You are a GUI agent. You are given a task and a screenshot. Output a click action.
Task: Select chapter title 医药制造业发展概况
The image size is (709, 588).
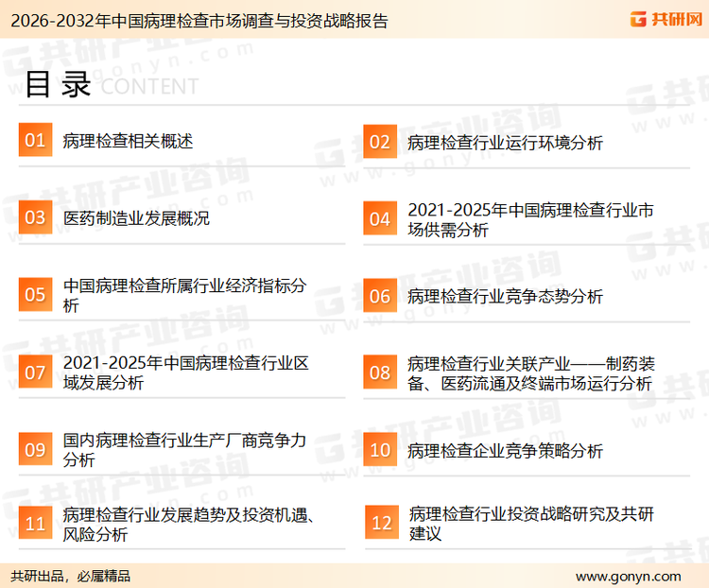pos(136,218)
